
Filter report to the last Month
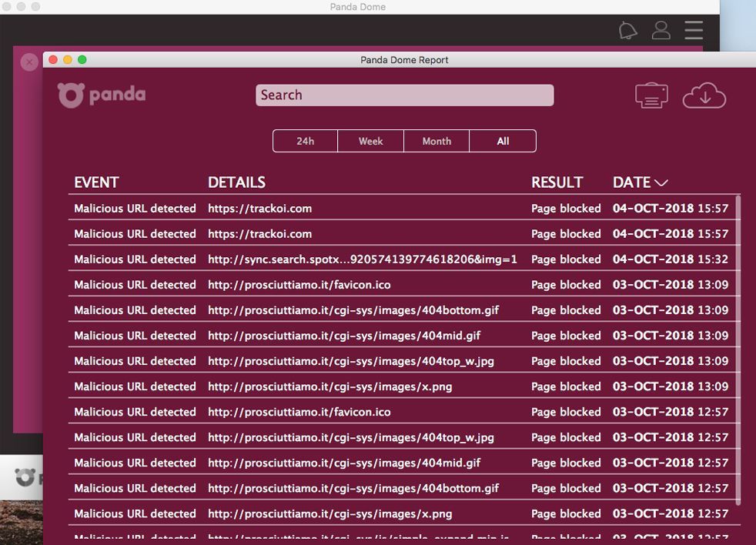pos(437,141)
